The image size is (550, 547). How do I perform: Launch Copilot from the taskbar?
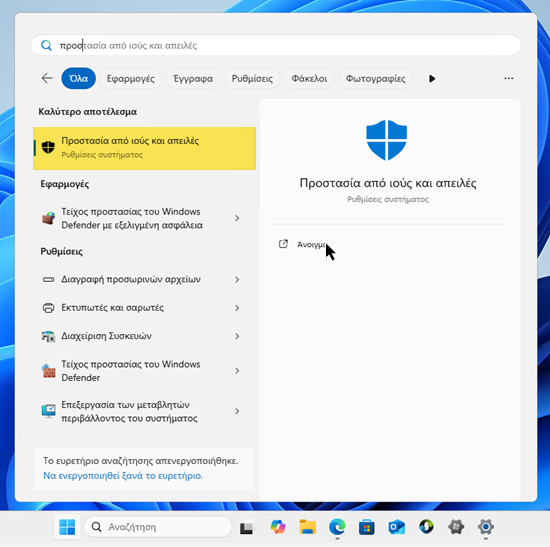278,527
